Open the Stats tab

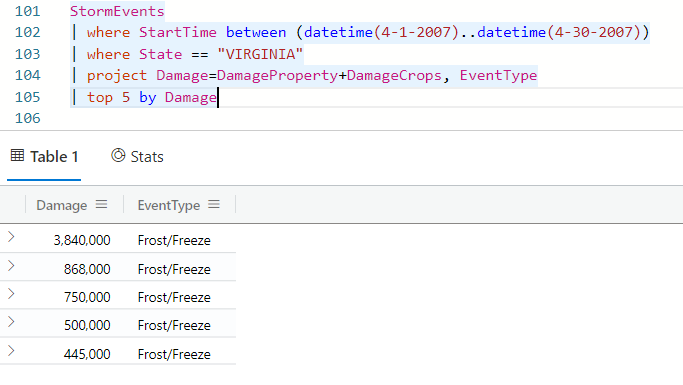pos(137,157)
